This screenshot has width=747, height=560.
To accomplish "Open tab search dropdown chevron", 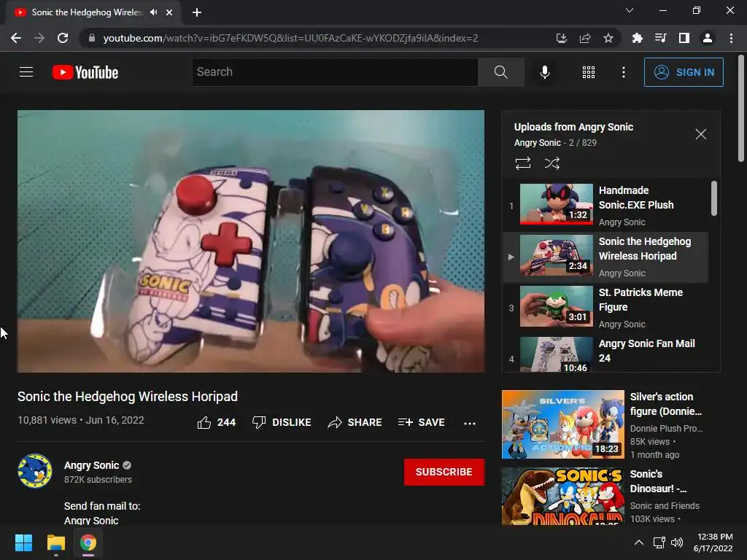I will 630,10.
